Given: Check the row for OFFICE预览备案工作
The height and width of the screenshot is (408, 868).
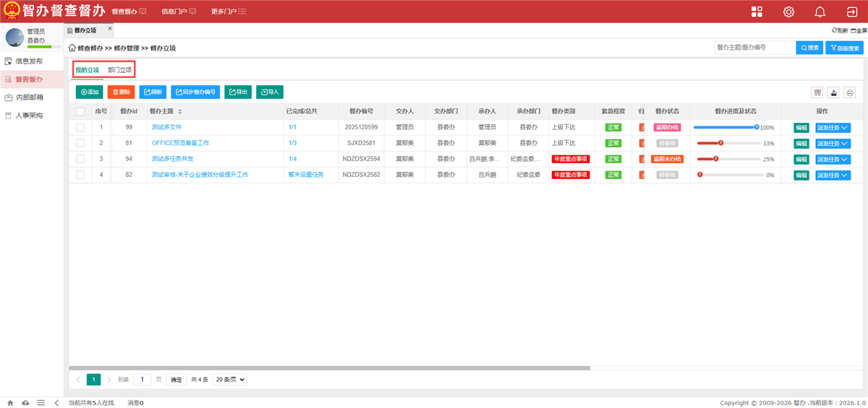Looking at the screenshot, I should pyautogui.click(x=80, y=143).
